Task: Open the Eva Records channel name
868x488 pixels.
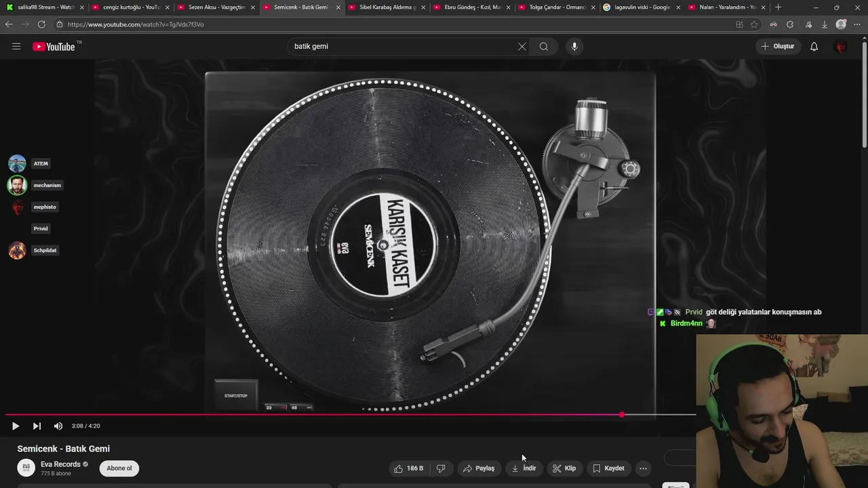Action: pyautogui.click(x=60, y=464)
